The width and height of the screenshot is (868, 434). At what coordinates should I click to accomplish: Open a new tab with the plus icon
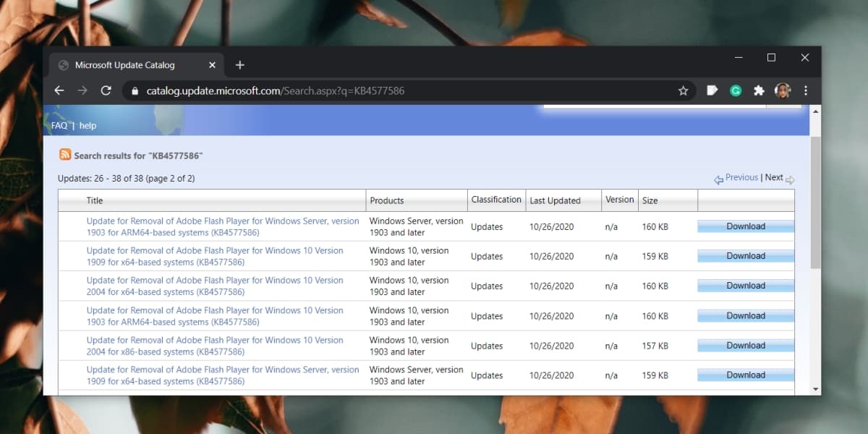pyautogui.click(x=240, y=65)
